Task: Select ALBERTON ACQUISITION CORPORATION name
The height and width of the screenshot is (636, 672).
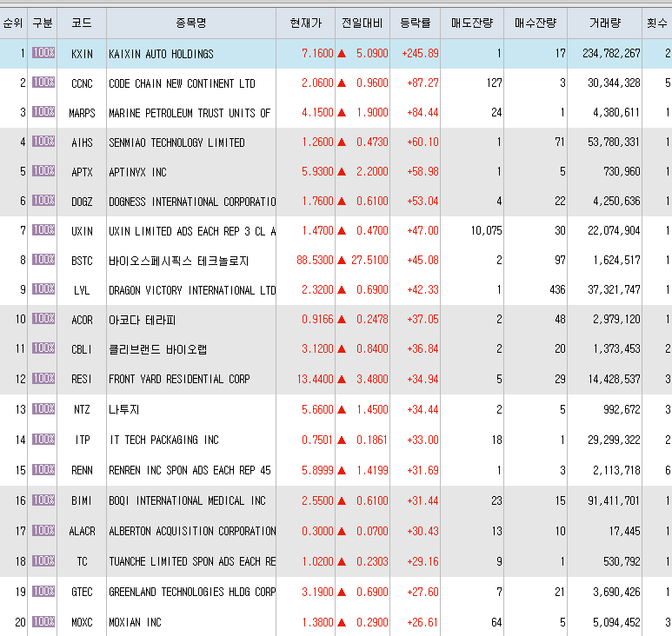Action: (192, 531)
